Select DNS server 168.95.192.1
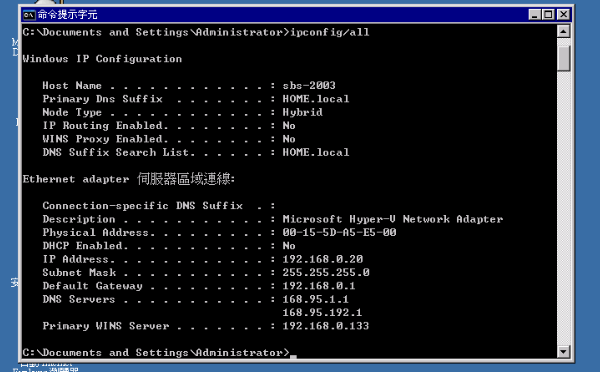The image size is (600, 372). 322,313
